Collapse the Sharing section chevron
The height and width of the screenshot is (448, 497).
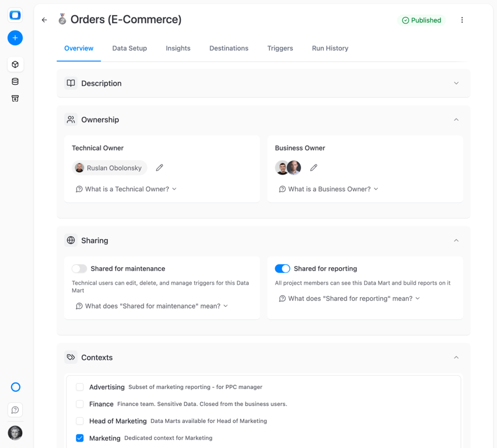456,240
